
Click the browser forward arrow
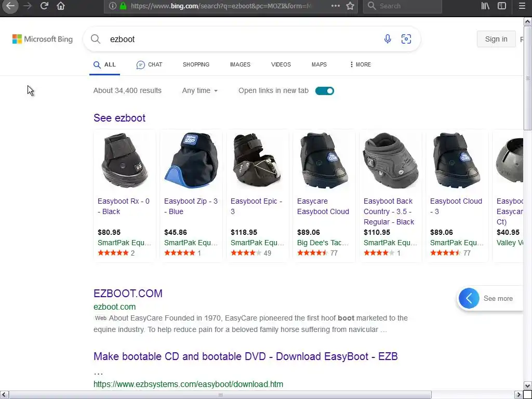[28, 6]
